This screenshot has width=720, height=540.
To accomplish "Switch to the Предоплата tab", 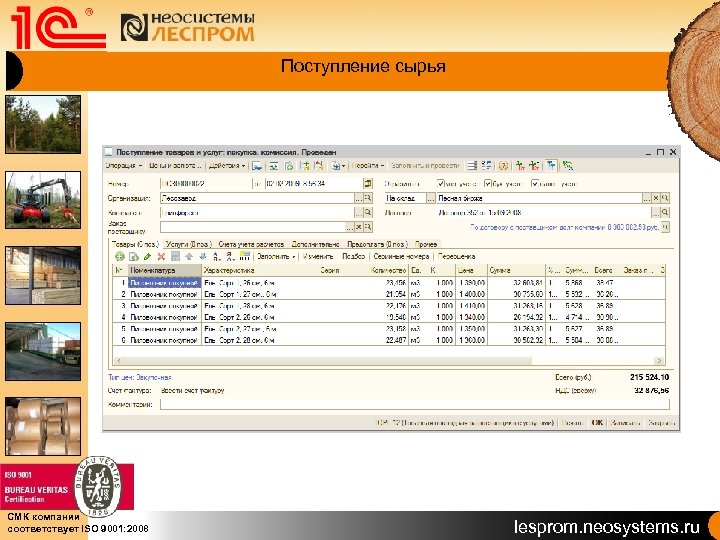I will (x=377, y=244).
